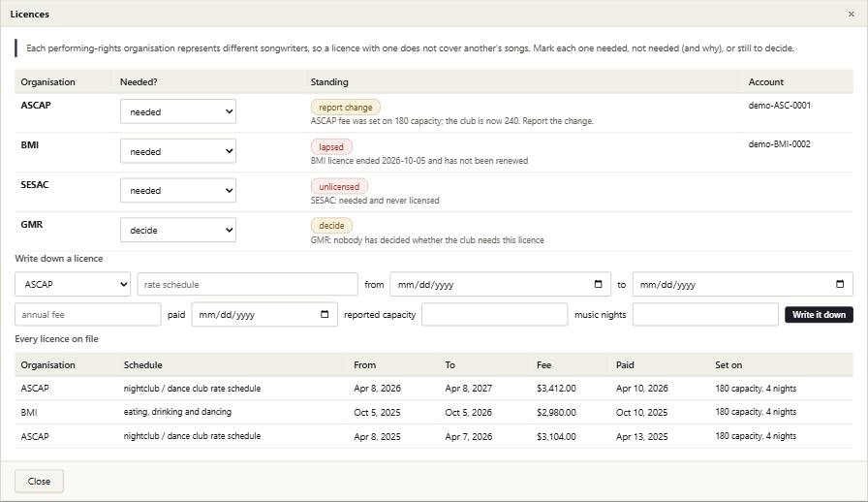Click the Apr 8, 2027 end date cell
868x502 pixels.
(468, 389)
